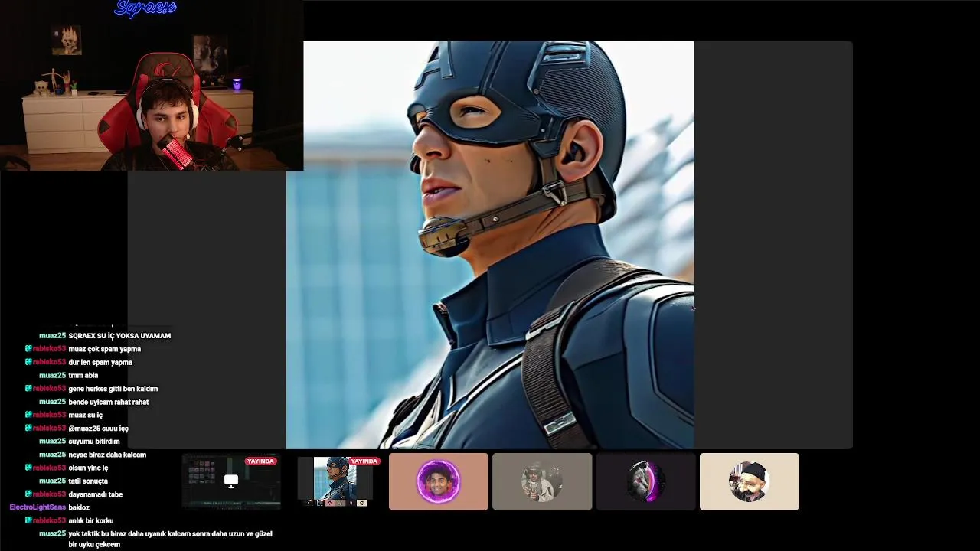
Task: Click rabisko53 badge icon beside 'olsun yine iç'
Action: coord(28,468)
